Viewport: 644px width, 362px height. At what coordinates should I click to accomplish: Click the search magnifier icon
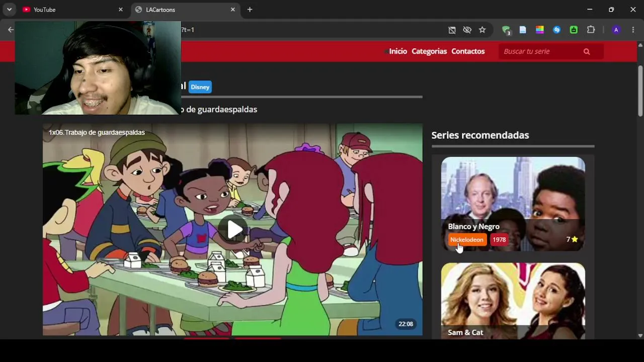(x=587, y=51)
